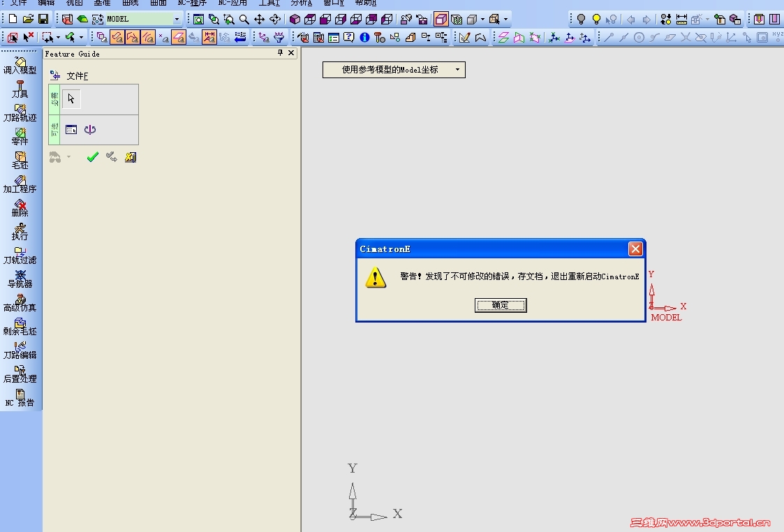Click 高级仿真 advanced simulation in sidebar
This screenshot has height=532, width=784.
[20, 303]
